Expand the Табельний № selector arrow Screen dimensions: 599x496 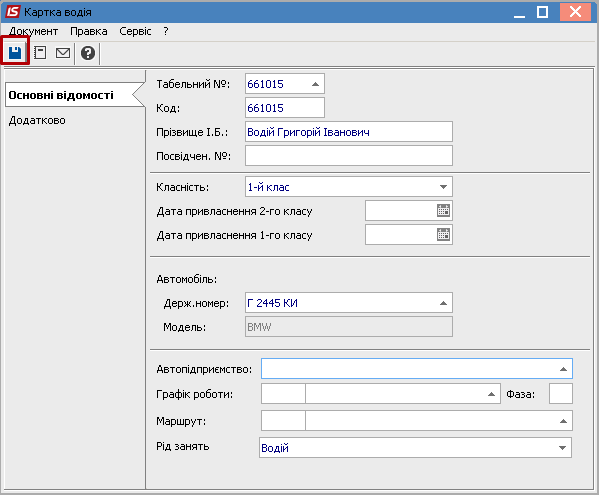point(315,84)
